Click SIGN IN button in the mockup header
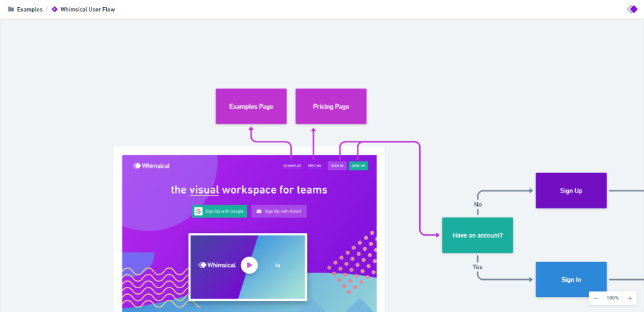The width and height of the screenshot is (644, 312). (337, 166)
